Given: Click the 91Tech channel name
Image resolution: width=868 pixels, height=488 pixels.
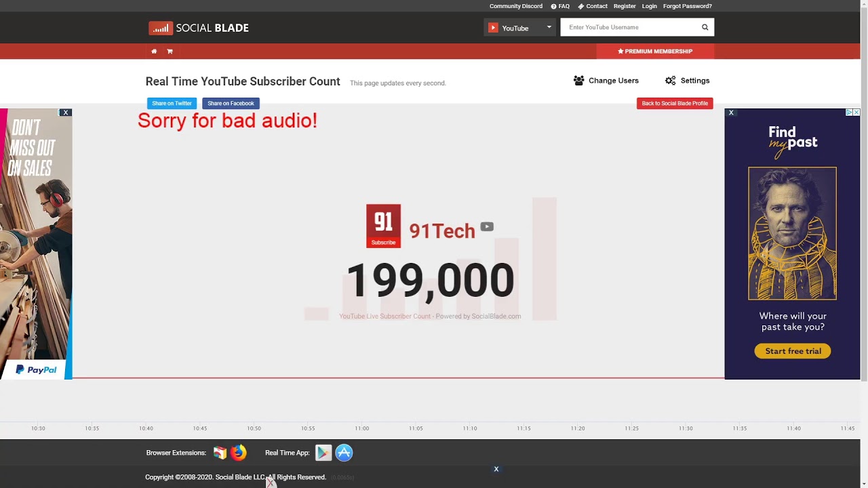Looking at the screenshot, I should 442,231.
